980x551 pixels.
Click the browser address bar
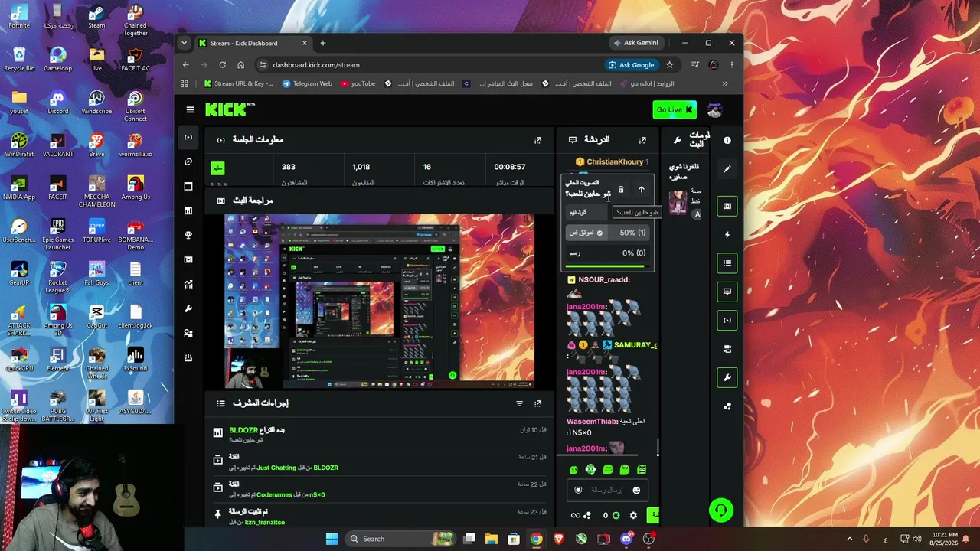point(429,65)
